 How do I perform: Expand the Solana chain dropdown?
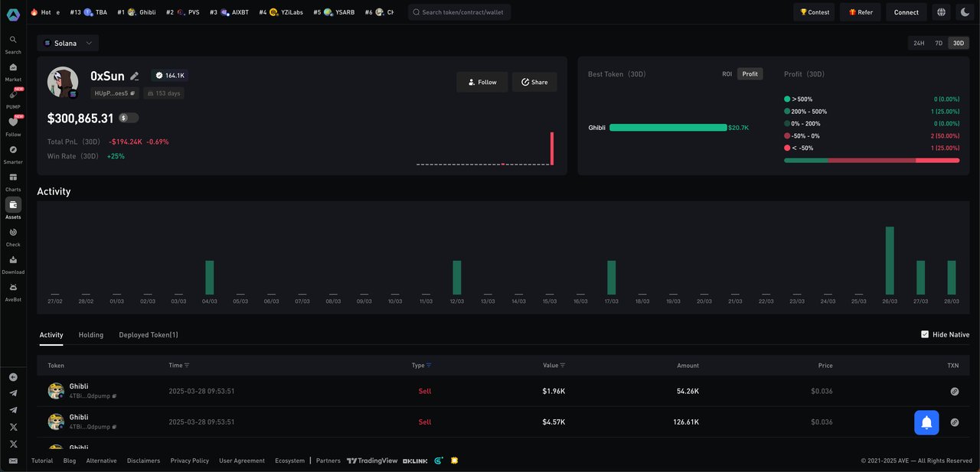(x=68, y=44)
